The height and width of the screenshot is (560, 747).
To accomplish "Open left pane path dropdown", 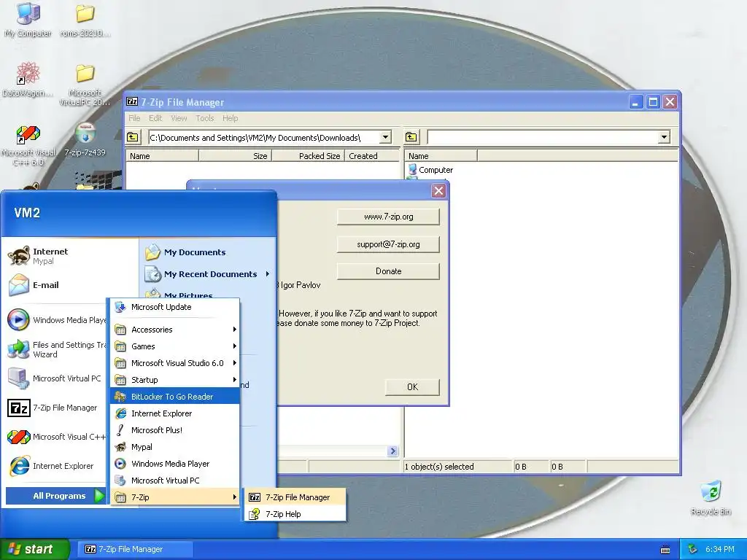I will pos(385,137).
